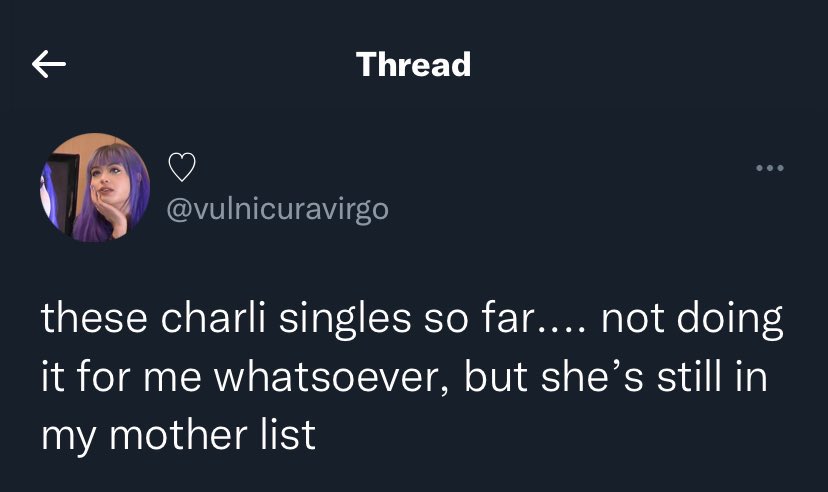Select the word "list" ending the tweet

pyautogui.click(x=288, y=435)
